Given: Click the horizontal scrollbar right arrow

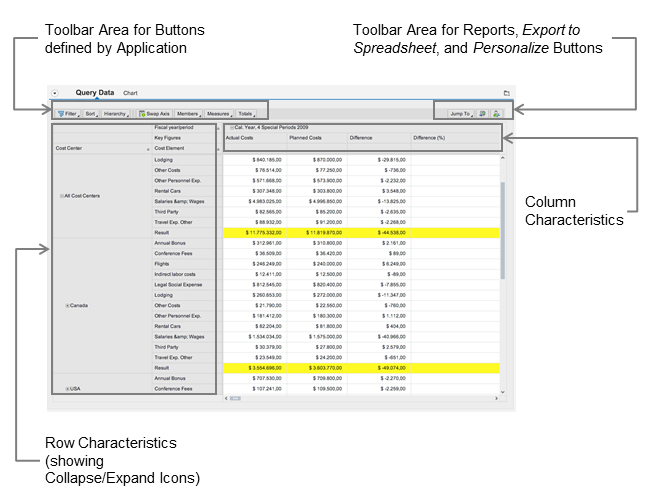Looking at the screenshot, I should pos(497,398).
